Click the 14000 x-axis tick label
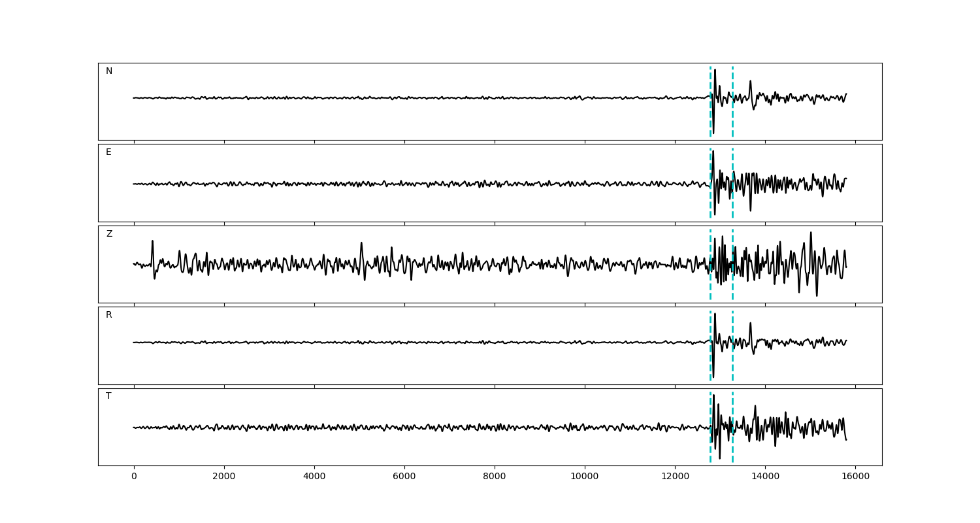The width and height of the screenshot is (980, 523). pos(765,477)
